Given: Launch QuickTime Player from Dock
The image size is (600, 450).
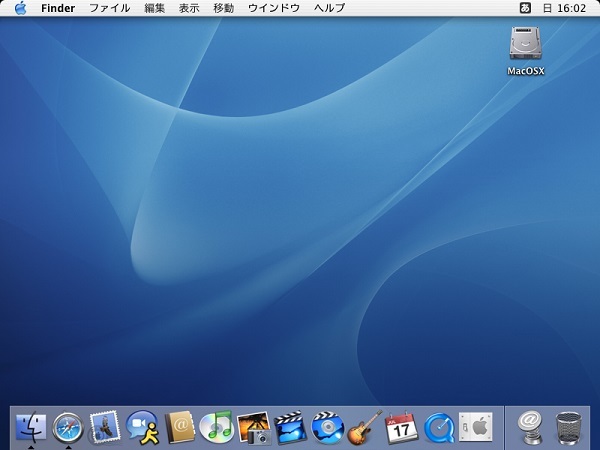Looking at the screenshot, I should (439, 427).
